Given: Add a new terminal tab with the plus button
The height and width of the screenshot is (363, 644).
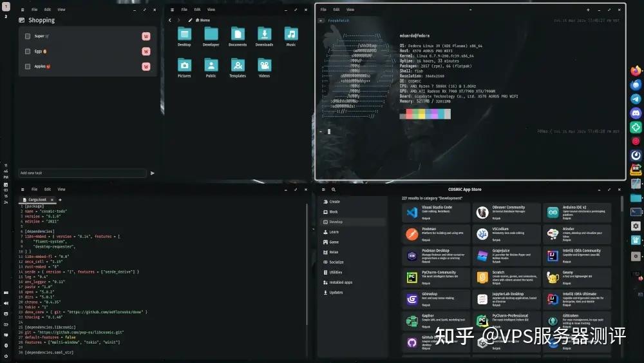Looking at the screenshot, I should pyautogui.click(x=588, y=10).
